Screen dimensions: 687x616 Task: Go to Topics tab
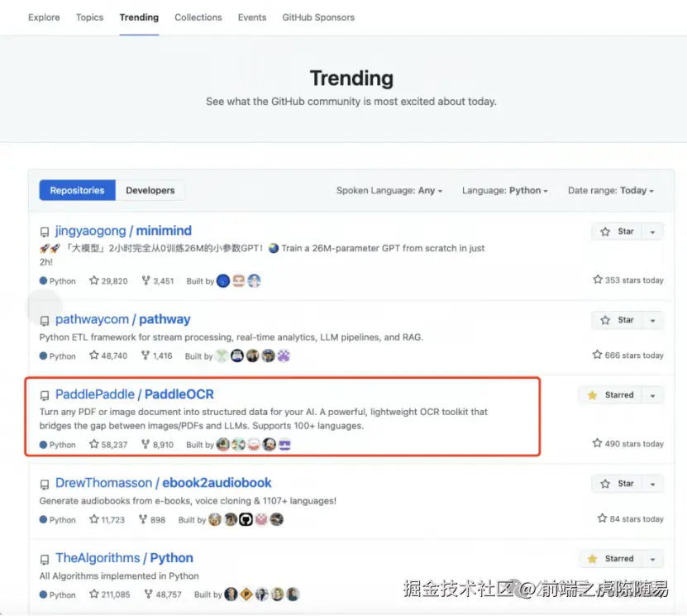click(89, 17)
